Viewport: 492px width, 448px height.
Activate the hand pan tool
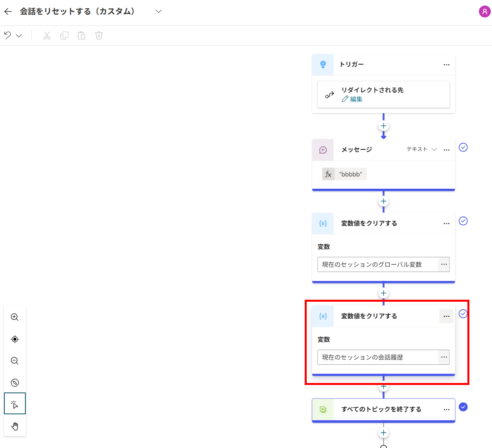coord(15,427)
